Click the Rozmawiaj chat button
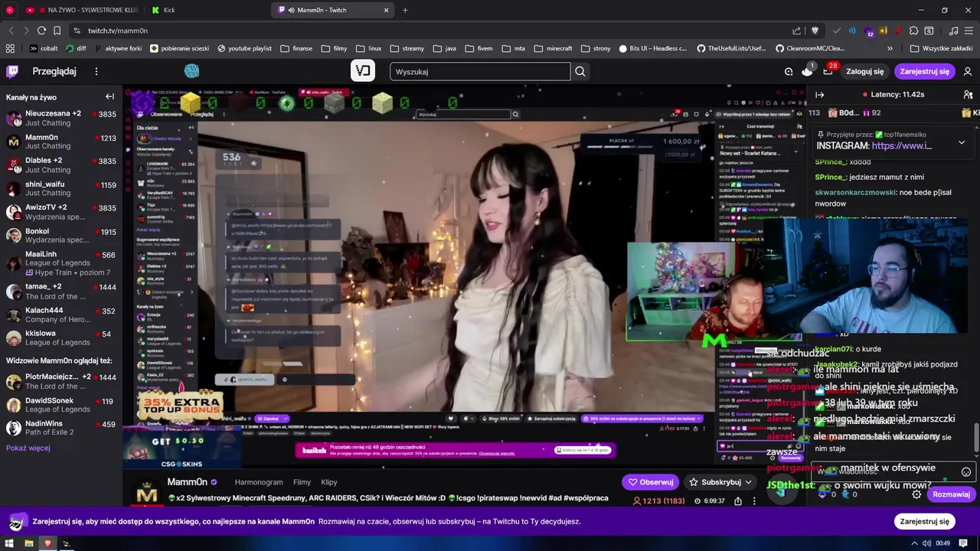Image resolution: width=980 pixels, height=551 pixels. 951,494
